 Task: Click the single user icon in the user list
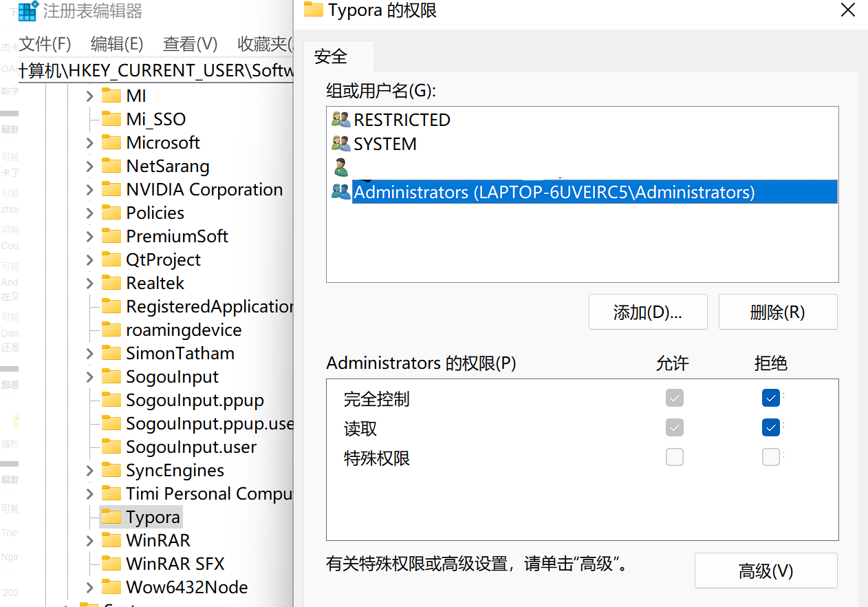[x=340, y=167]
